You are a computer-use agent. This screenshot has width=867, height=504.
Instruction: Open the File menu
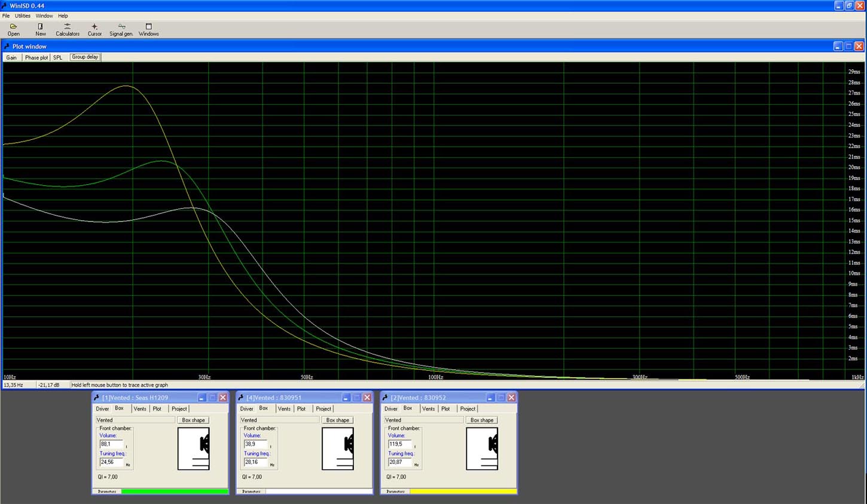6,16
